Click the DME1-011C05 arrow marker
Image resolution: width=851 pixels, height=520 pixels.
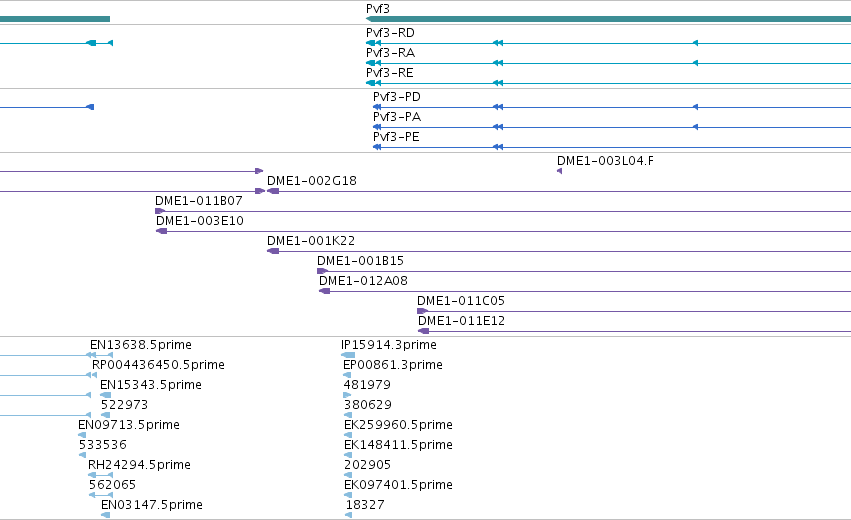(422, 311)
